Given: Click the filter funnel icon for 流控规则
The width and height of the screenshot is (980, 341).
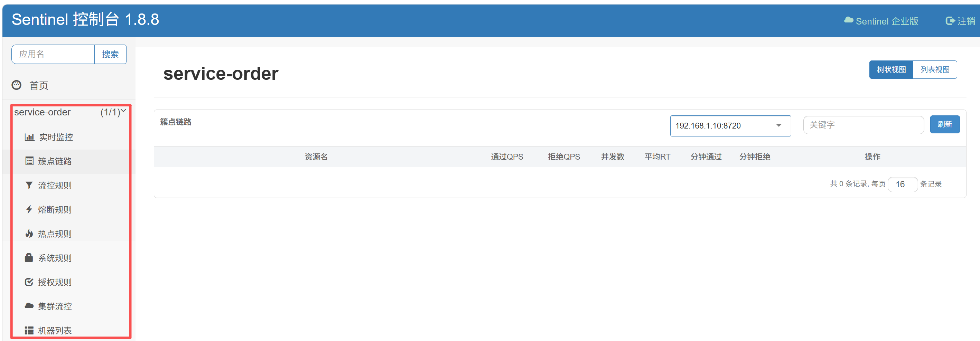Looking at the screenshot, I should [29, 185].
